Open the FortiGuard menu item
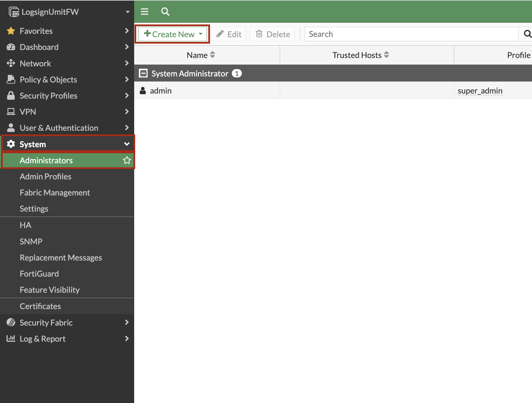This screenshot has width=532, height=403. coord(67,274)
